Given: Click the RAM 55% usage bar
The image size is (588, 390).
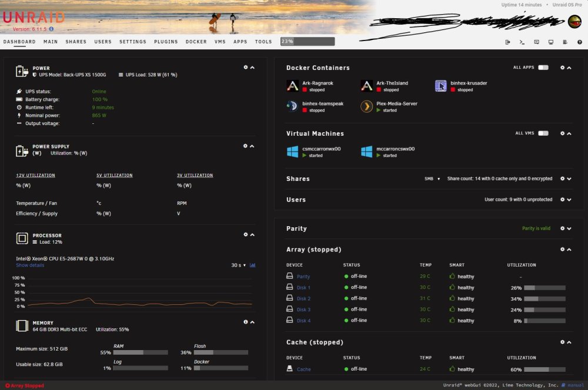Looking at the screenshot, I should click(141, 352).
